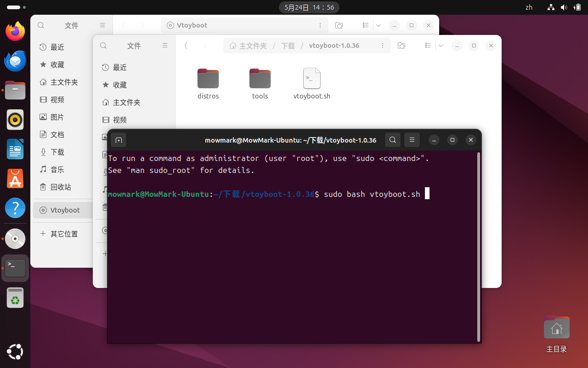Image resolution: width=588 pixels, height=368 pixels.
Task: Click the terminal search magnifier icon
Action: 393,140
